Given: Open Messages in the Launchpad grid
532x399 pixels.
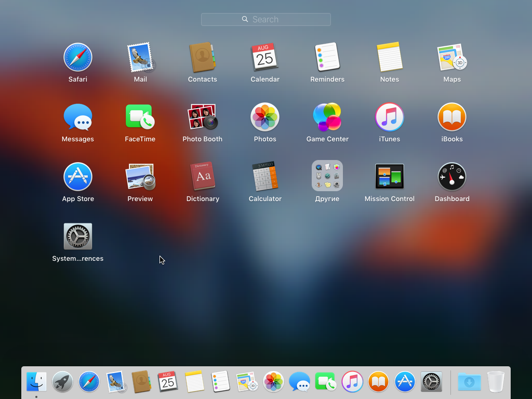Looking at the screenshot, I should [x=78, y=117].
